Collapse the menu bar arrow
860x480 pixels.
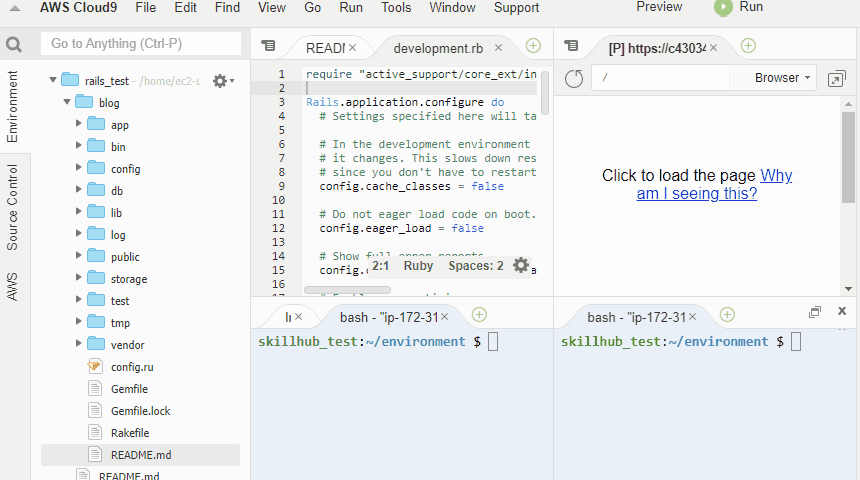click(15, 8)
